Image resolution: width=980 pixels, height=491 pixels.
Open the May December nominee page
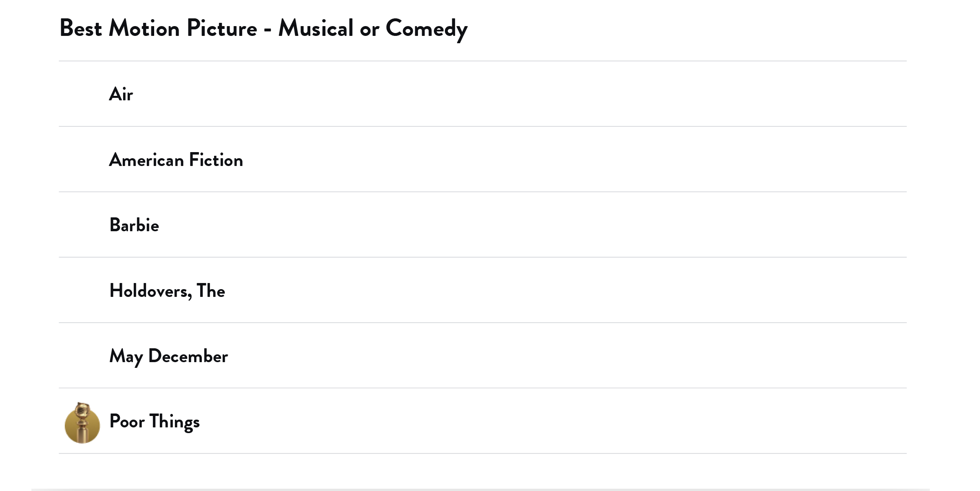coord(168,356)
